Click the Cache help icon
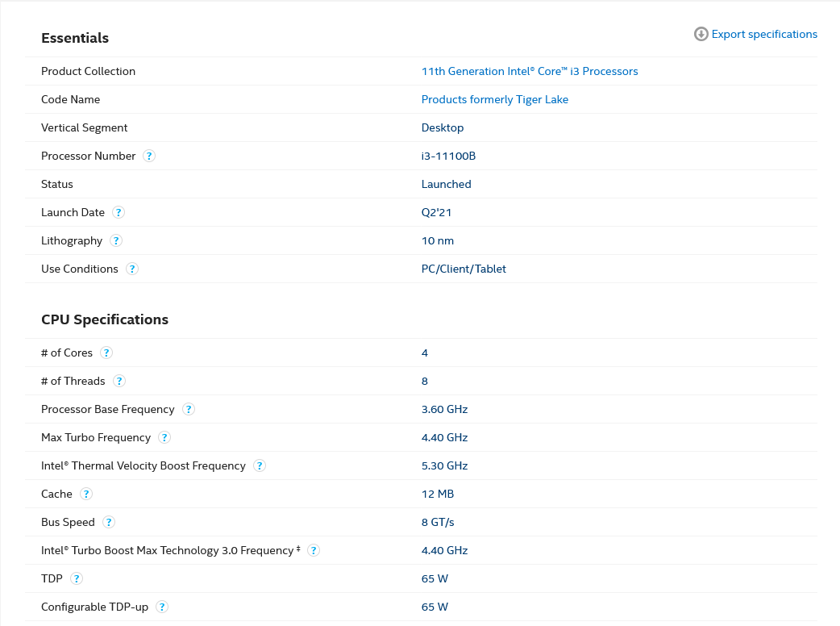 (x=86, y=494)
